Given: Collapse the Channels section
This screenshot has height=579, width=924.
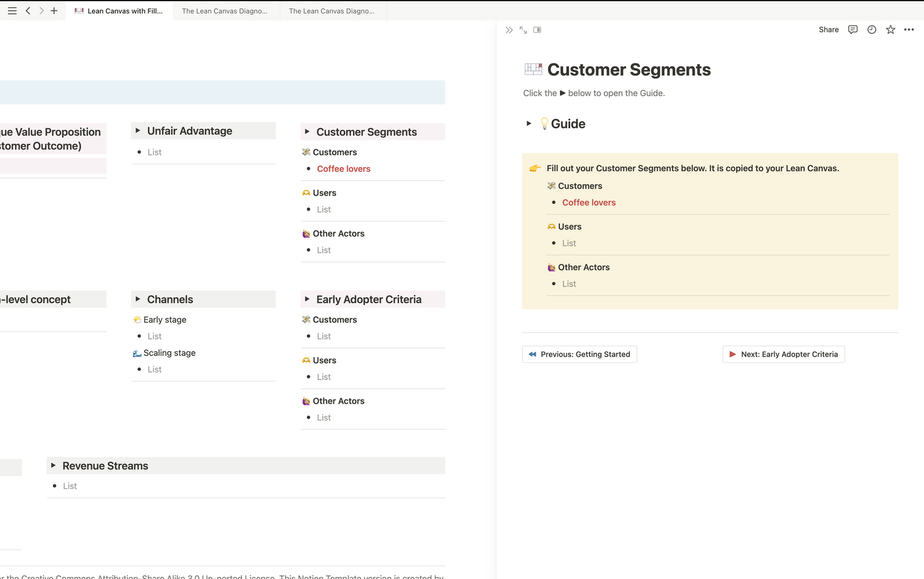Looking at the screenshot, I should pyautogui.click(x=137, y=299).
